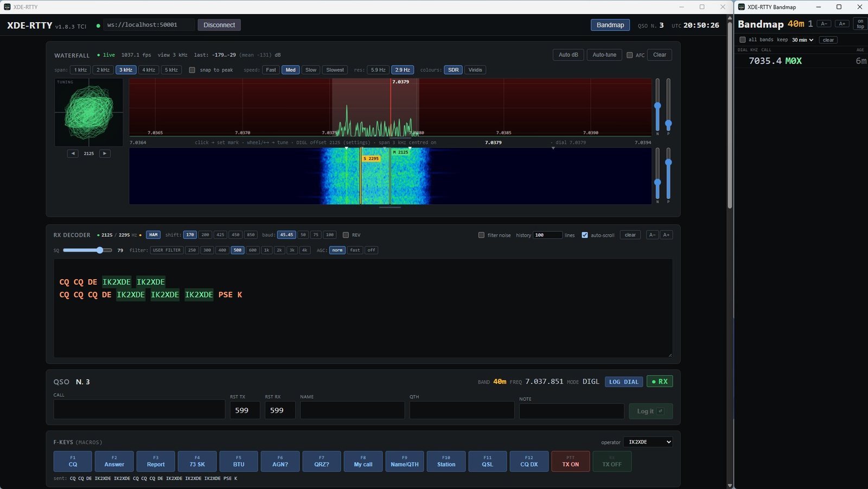
Task: Toggle Bandmap window 'on top'
Action: pos(860,24)
